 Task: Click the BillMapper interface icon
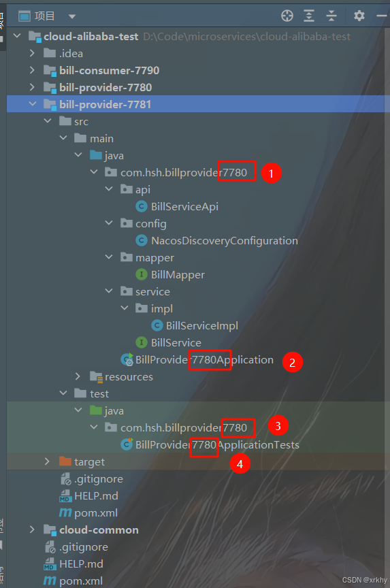142,274
